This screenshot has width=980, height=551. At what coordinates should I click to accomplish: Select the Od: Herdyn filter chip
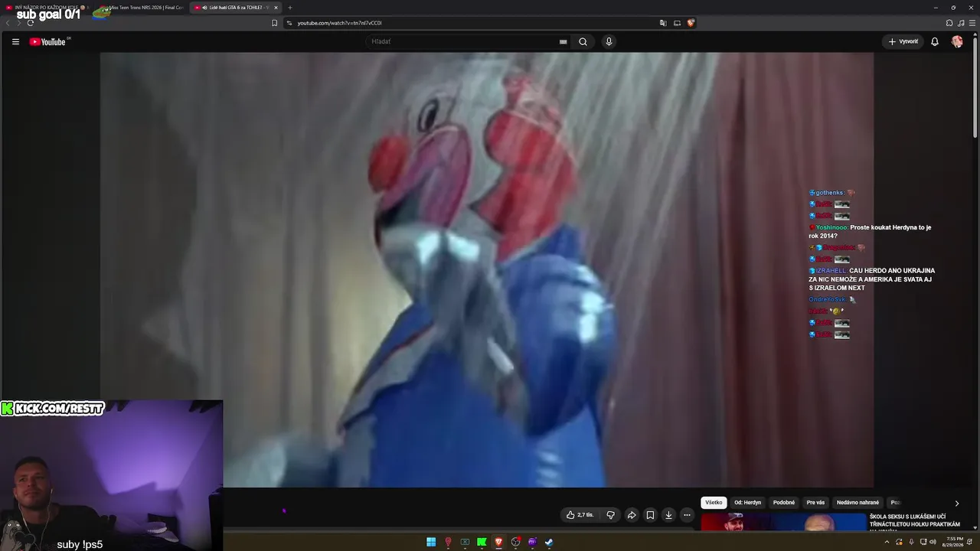[x=747, y=503]
